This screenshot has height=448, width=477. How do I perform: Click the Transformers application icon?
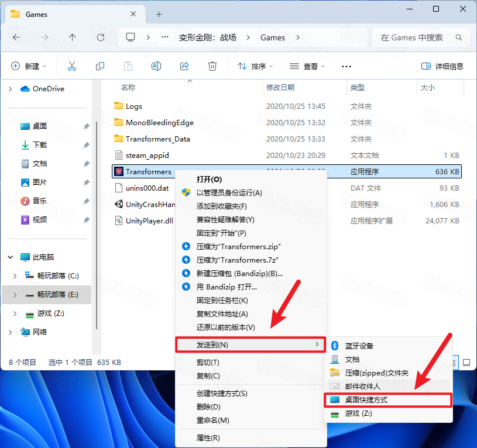coord(119,172)
